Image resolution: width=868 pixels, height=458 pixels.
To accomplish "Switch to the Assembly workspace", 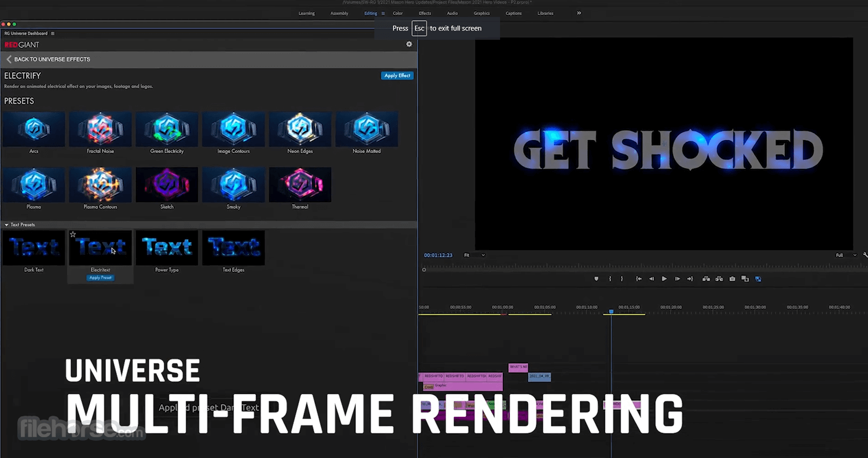I will pyautogui.click(x=340, y=13).
